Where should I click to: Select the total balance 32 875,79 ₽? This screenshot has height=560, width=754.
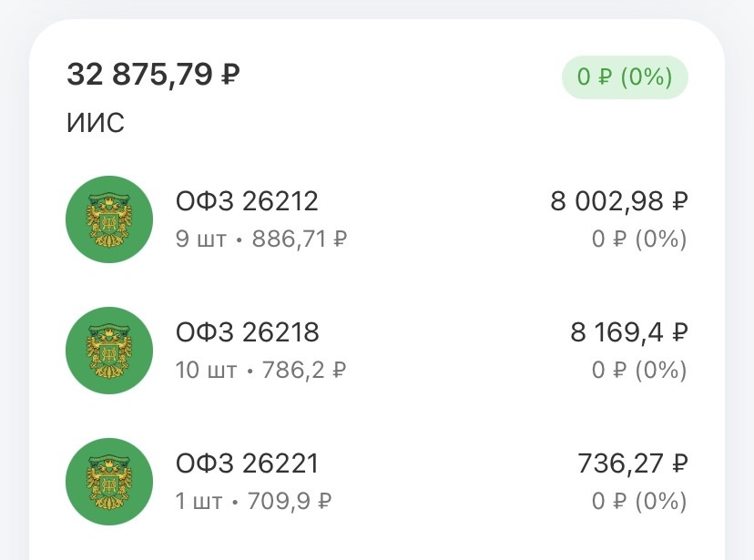pos(153,75)
